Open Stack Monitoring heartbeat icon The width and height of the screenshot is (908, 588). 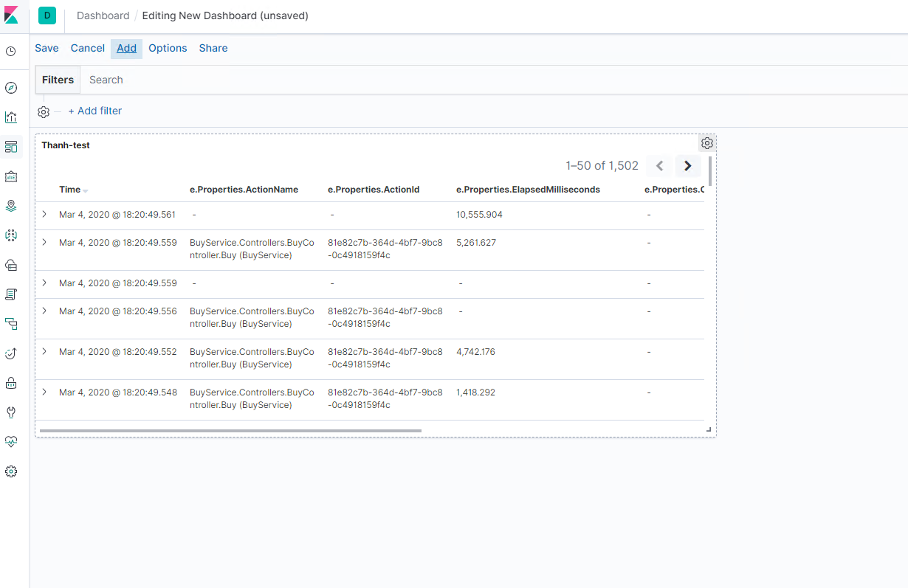pos(11,441)
